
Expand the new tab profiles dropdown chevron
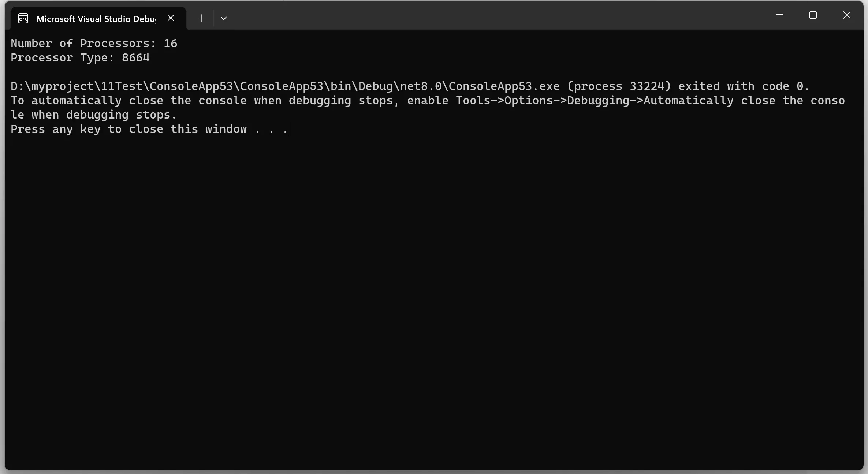224,18
